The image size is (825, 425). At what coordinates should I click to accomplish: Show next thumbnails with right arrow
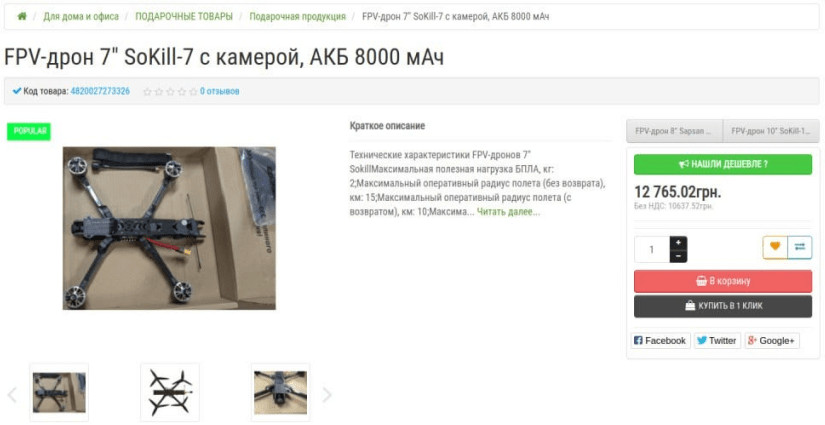327,394
